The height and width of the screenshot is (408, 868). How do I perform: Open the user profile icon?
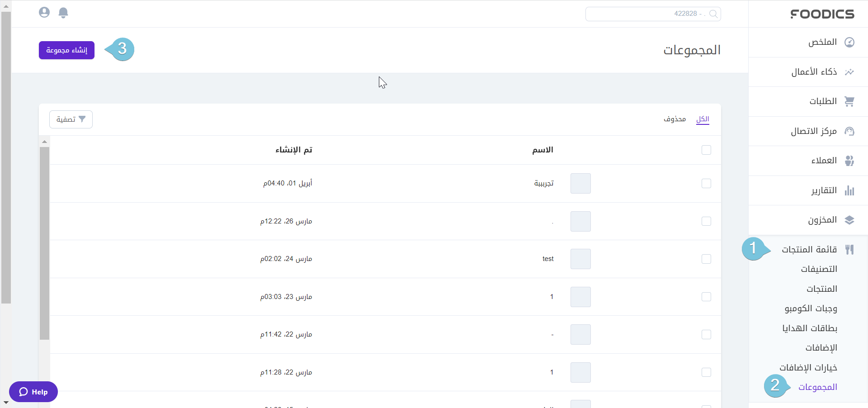(x=44, y=12)
